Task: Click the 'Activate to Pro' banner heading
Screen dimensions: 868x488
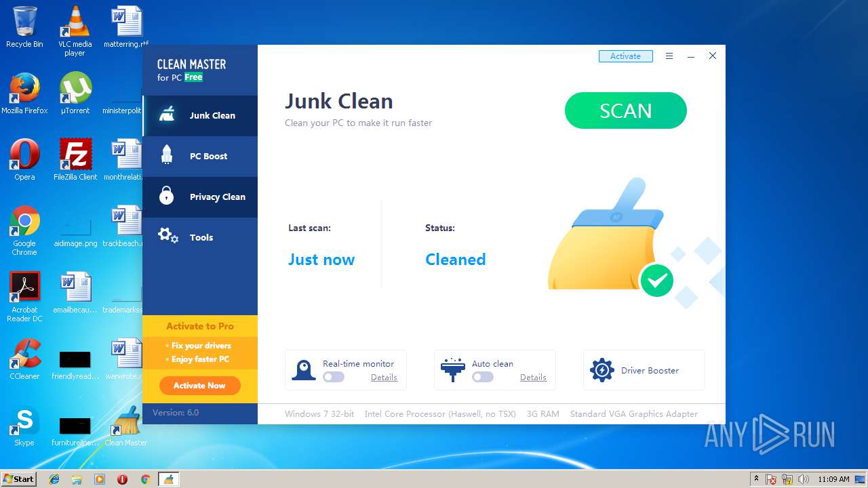Action: 200,326
